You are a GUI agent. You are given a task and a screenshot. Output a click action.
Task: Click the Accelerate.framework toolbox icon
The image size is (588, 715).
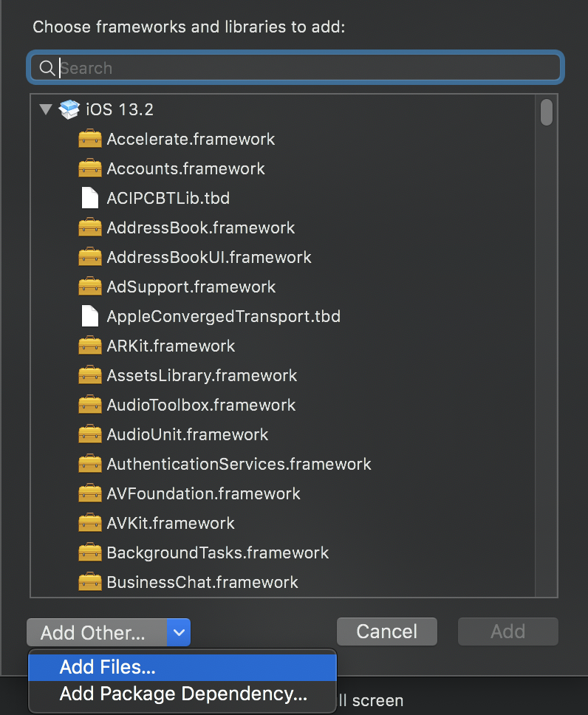click(90, 139)
